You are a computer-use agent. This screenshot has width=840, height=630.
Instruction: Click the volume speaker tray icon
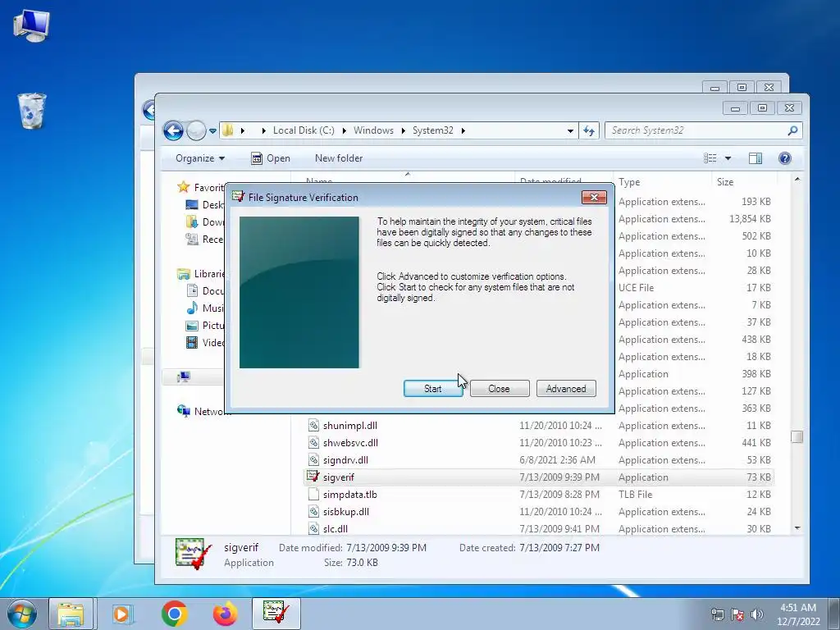pyautogui.click(x=757, y=614)
